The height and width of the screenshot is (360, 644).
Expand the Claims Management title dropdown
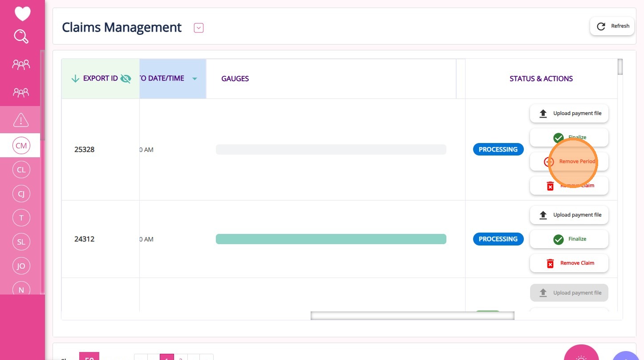point(198,28)
